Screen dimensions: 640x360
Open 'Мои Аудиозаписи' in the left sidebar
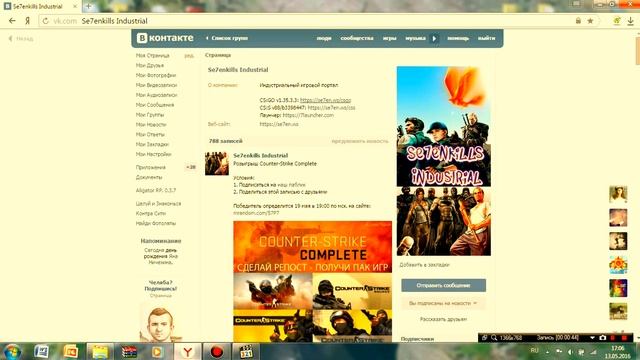click(x=156, y=95)
